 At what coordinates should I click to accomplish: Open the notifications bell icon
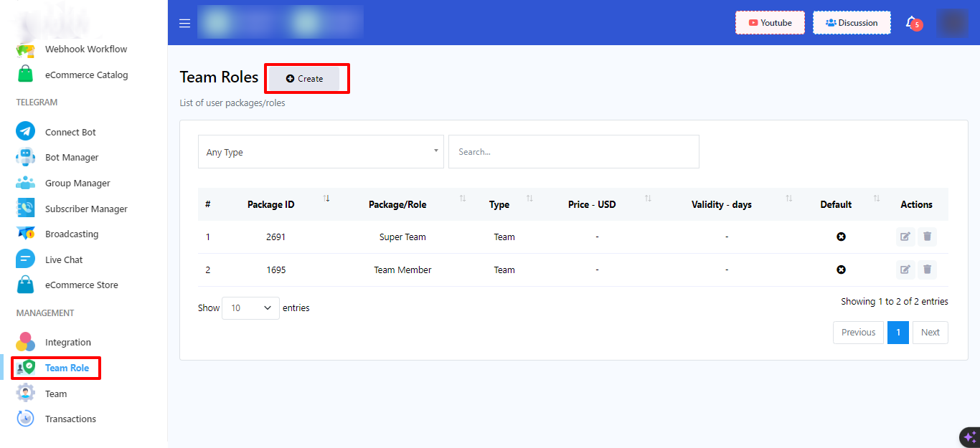click(911, 23)
